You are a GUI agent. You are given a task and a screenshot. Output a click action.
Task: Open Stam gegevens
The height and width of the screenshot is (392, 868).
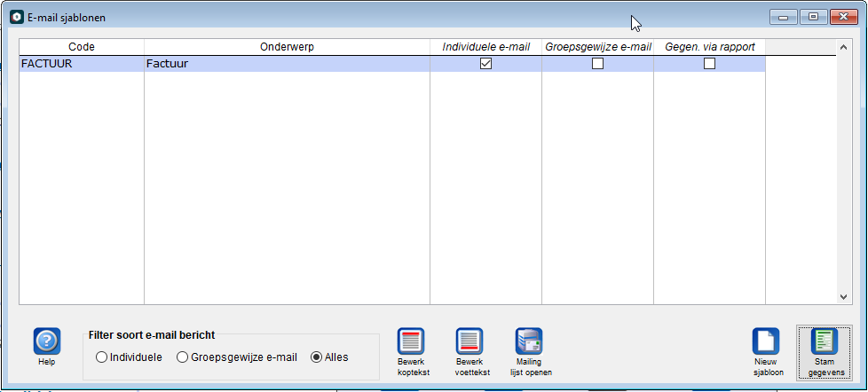point(825,352)
